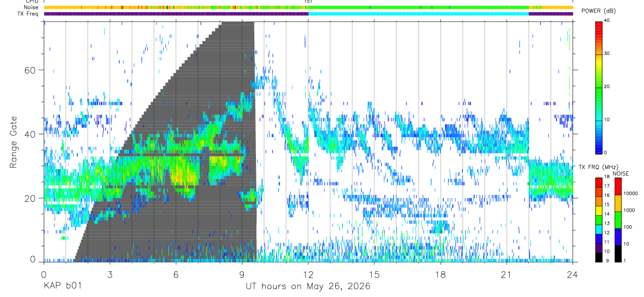Select hour 6 on the UT time axis
644x297 pixels.
pyautogui.click(x=176, y=274)
